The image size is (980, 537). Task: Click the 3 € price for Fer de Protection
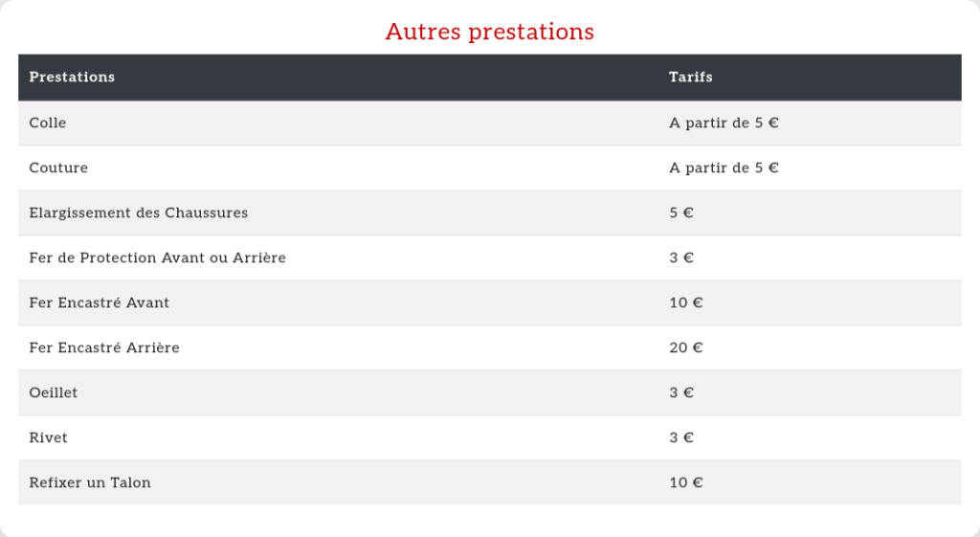coord(681,257)
